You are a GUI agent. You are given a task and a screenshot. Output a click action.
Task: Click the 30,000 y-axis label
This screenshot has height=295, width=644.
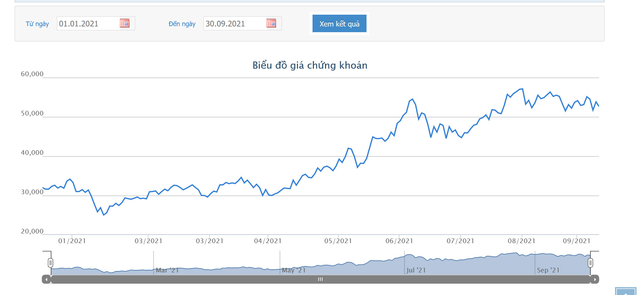pyautogui.click(x=32, y=192)
